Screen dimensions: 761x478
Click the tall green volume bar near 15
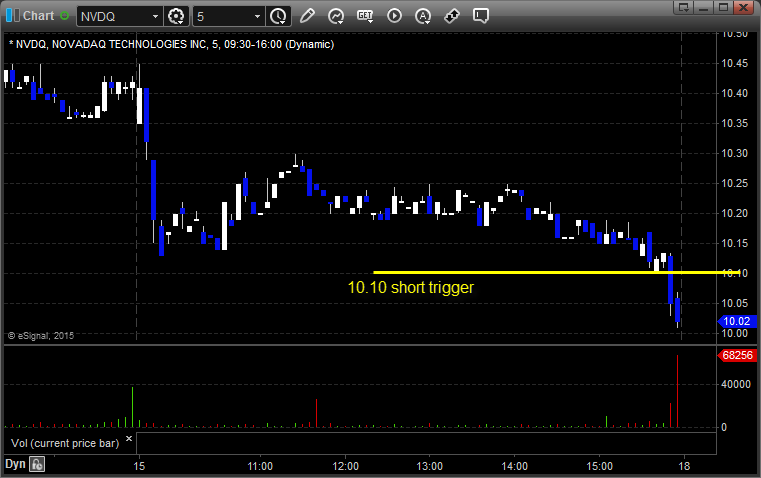click(x=132, y=407)
